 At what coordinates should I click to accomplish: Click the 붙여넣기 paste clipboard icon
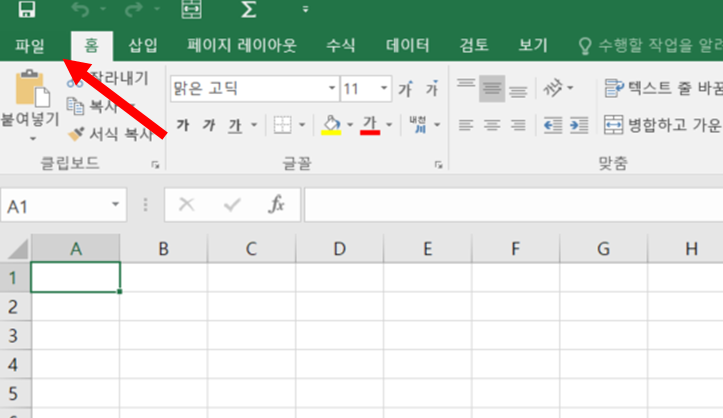[x=31, y=88]
